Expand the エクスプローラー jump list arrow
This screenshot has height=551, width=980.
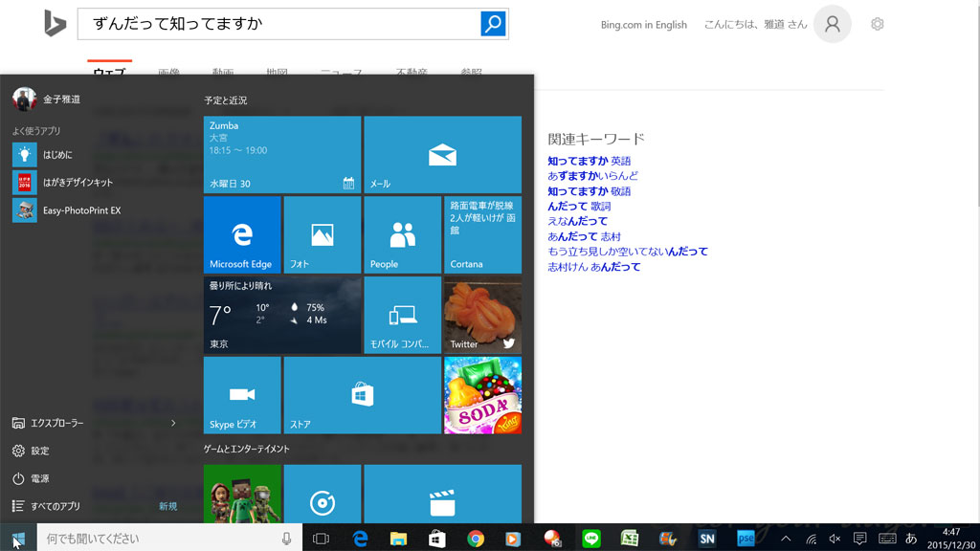173,423
